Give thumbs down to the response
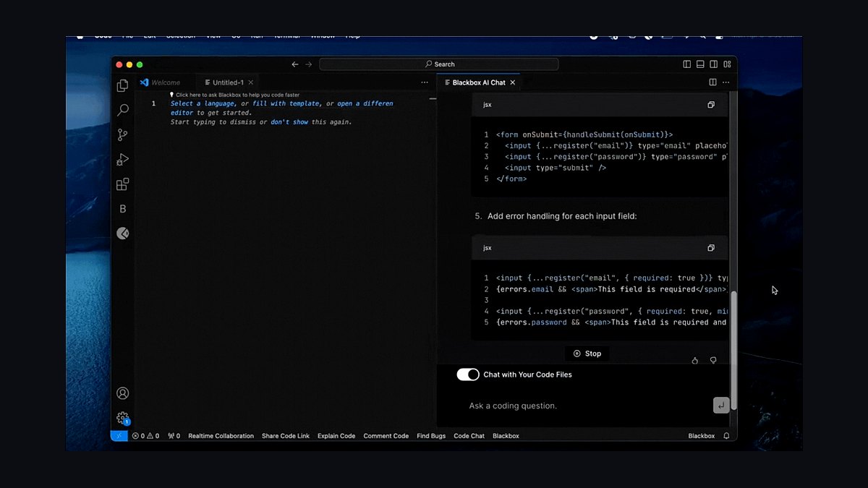Viewport: 868px width, 488px height. [713, 360]
